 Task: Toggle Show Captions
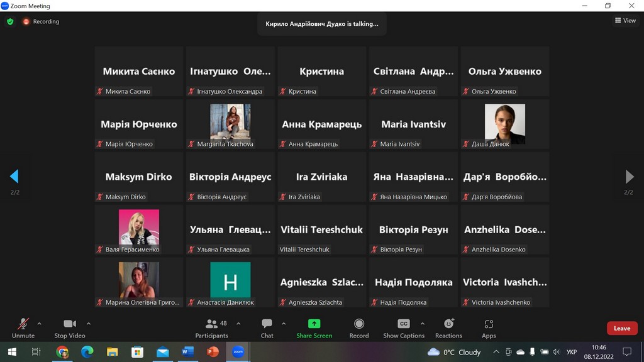tap(404, 327)
